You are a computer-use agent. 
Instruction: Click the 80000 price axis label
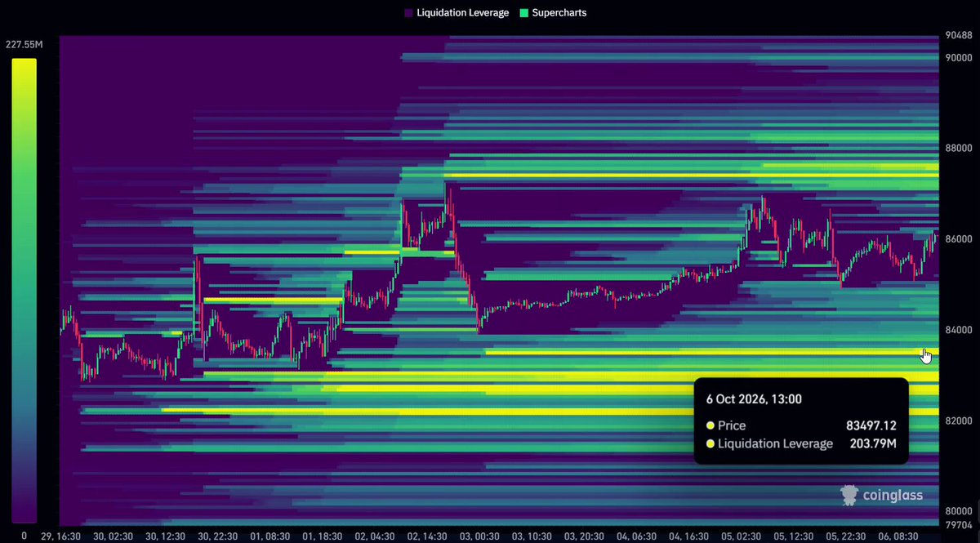tap(957, 511)
